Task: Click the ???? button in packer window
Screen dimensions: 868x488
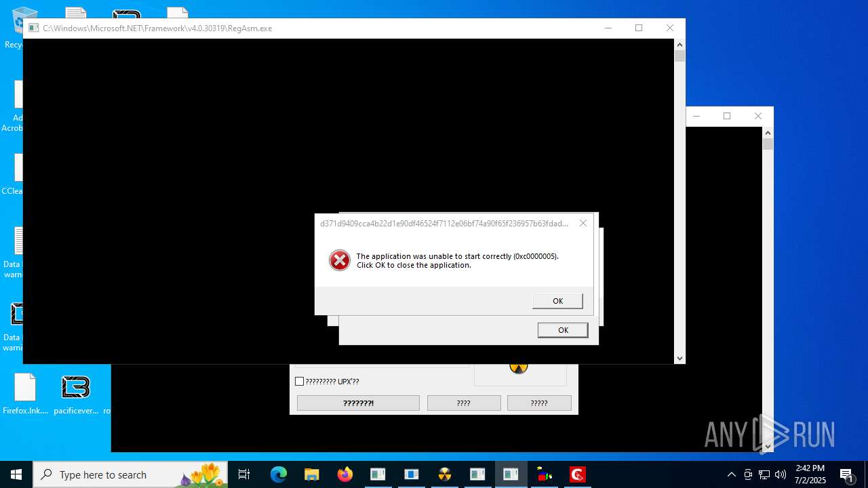Action: [x=464, y=403]
